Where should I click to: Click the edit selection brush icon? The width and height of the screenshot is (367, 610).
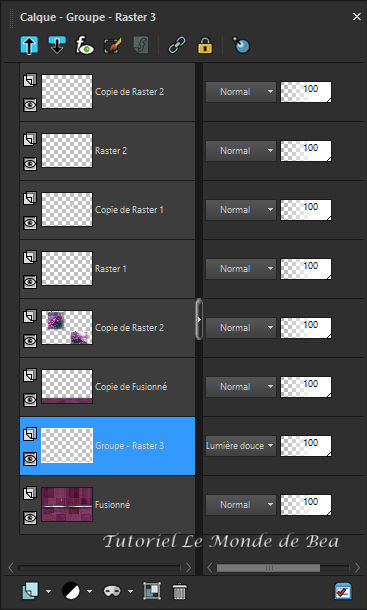[113, 46]
